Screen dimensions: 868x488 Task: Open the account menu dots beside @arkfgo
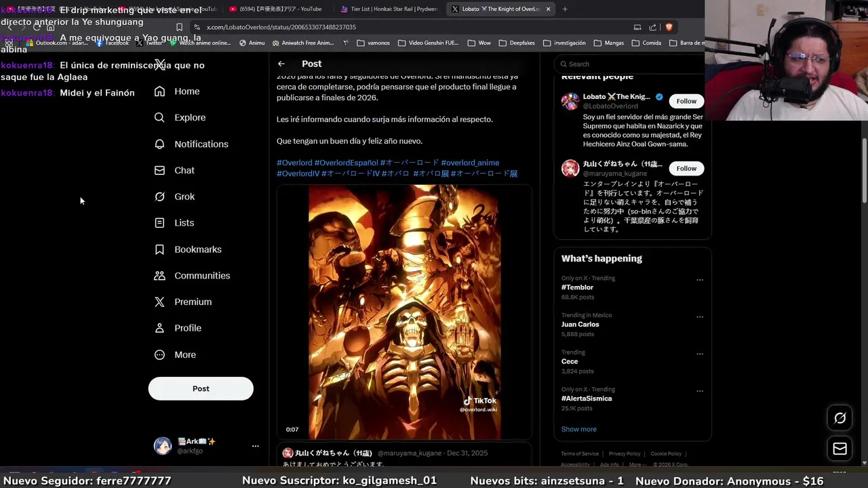(256, 446)
